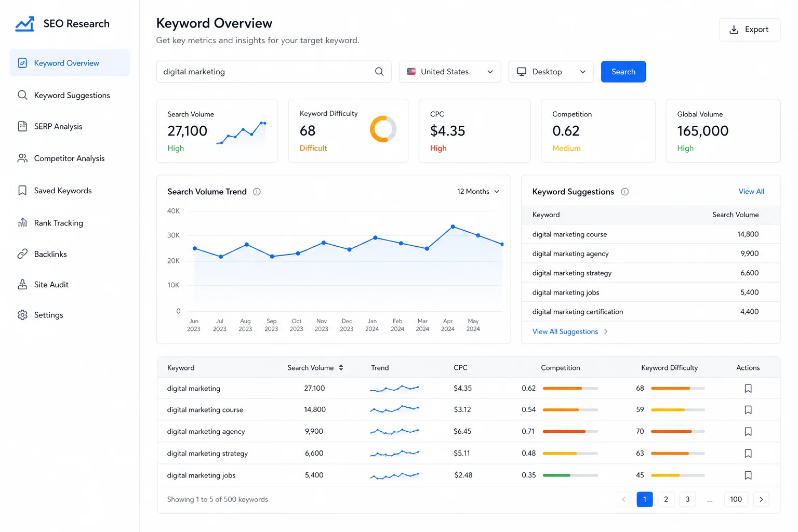This screenshot has height=532, width=798.
Task: Go to page 2 of keywords
Action: tap(666, 499)
